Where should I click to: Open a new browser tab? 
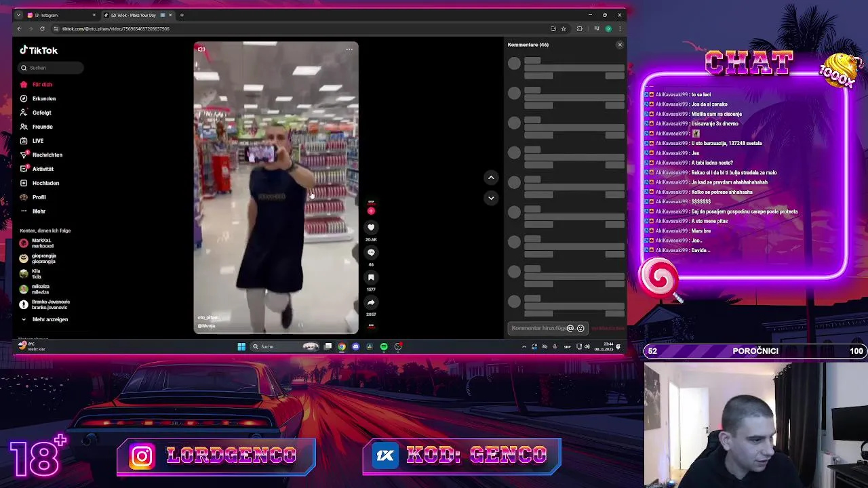point(182,15)
